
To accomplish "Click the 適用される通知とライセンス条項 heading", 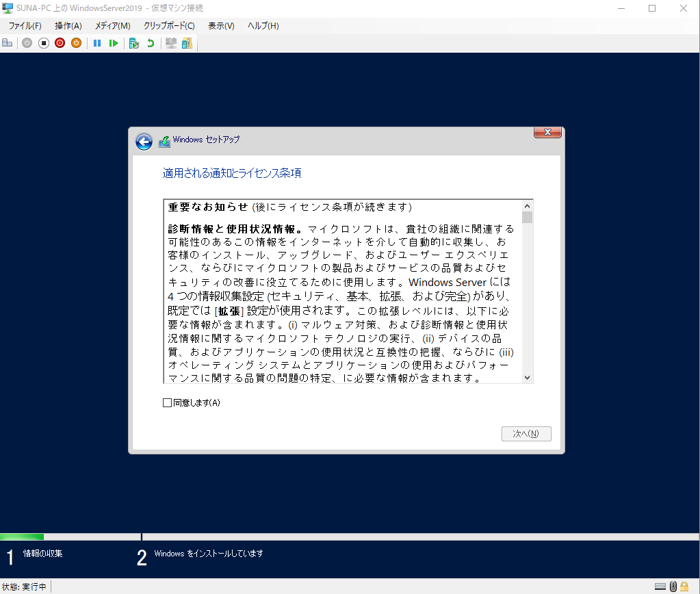I will click(x=232, y=173).
